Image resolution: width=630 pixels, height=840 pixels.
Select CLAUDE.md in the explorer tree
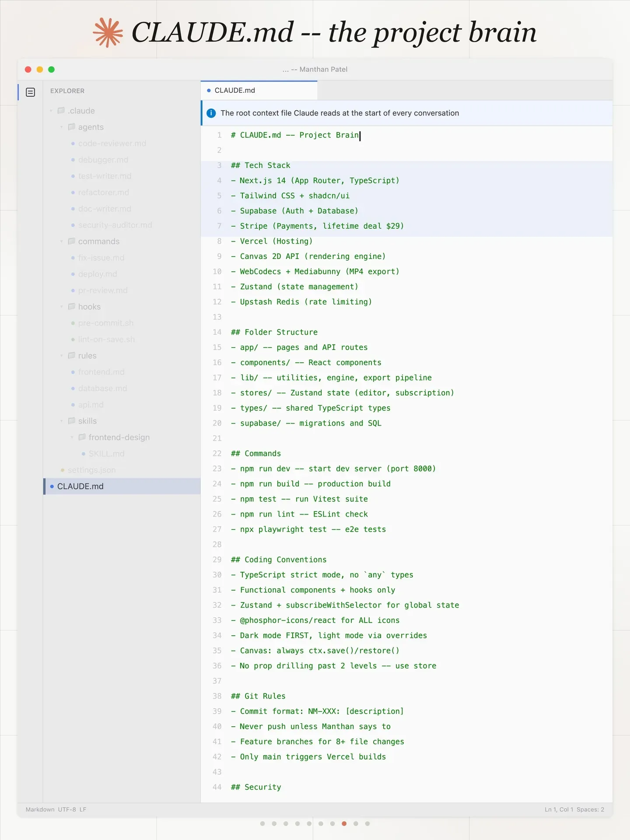(122, 486)
